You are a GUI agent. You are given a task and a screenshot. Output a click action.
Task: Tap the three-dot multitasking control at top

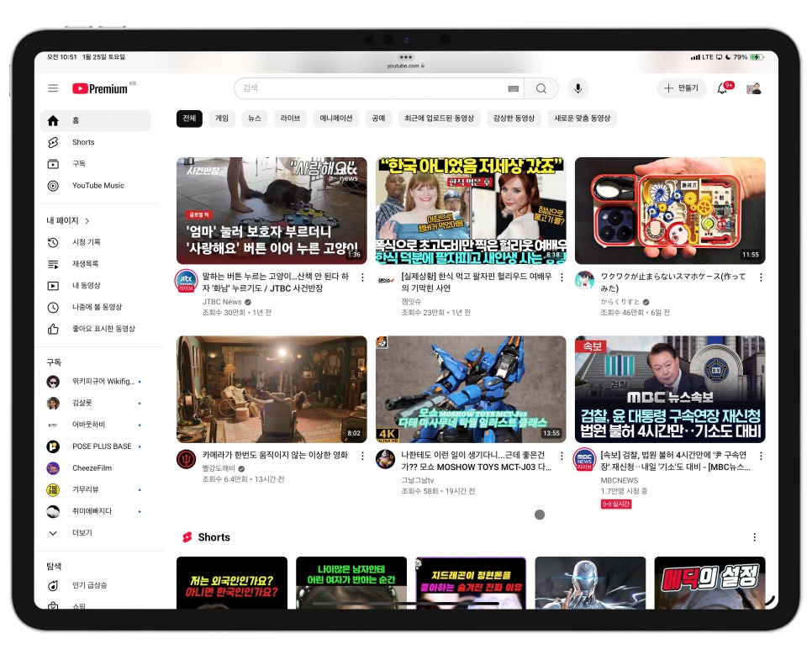pyautogui.click(x=405, y=57)
